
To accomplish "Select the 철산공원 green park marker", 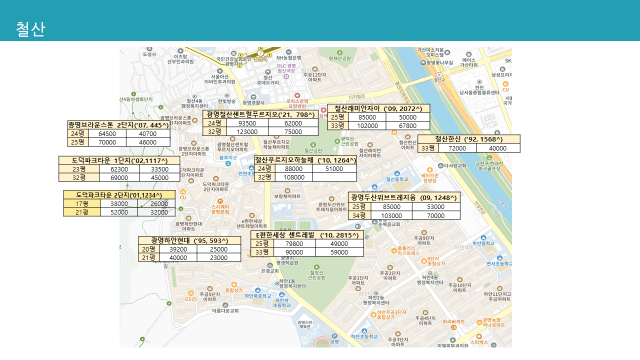I will click(313, 145).
